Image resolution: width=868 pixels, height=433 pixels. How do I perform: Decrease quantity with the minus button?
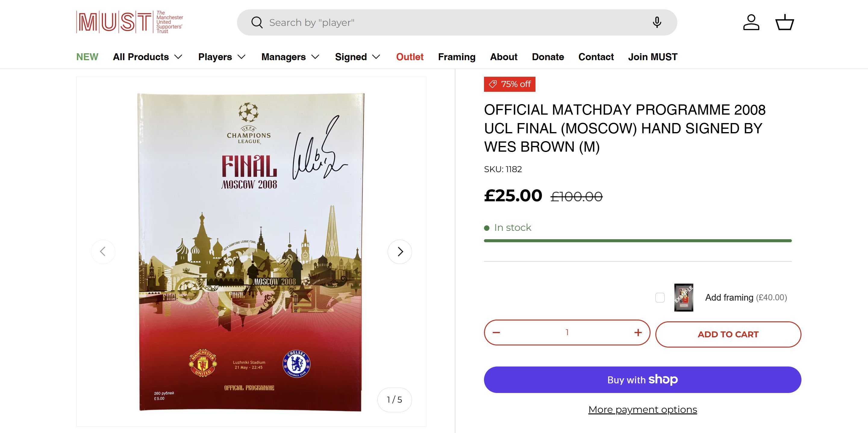tap(496, 333)
